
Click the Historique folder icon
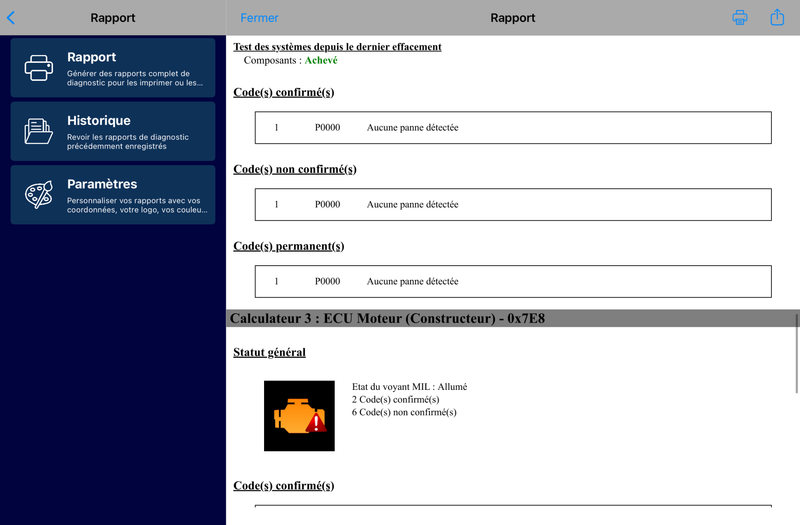coord(39,131)
